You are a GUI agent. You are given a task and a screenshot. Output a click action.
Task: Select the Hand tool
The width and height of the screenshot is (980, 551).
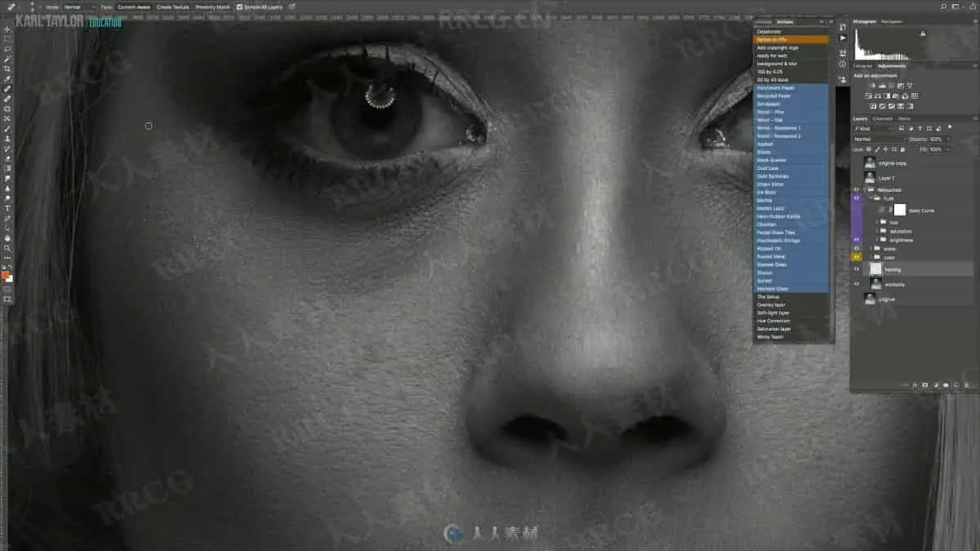(x=7, y=238)
